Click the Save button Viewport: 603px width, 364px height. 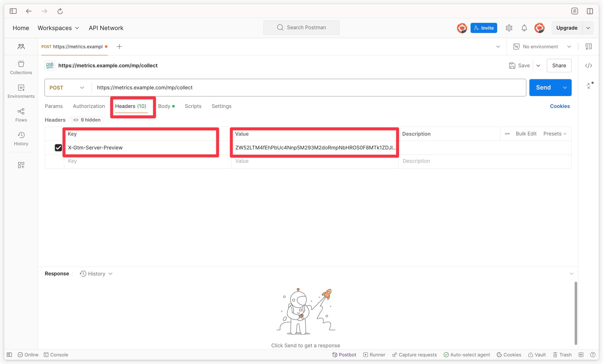pyautogui.click(x=519, y=66)
